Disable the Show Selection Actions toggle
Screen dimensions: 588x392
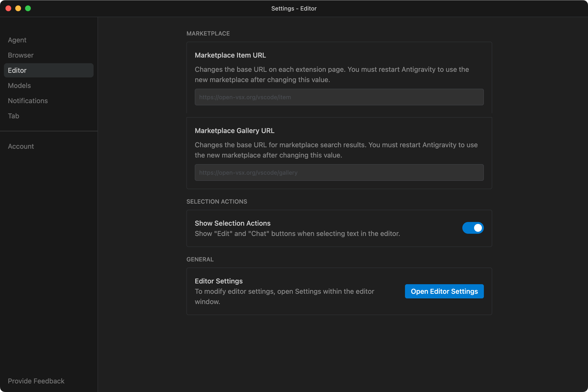point(473,228)
